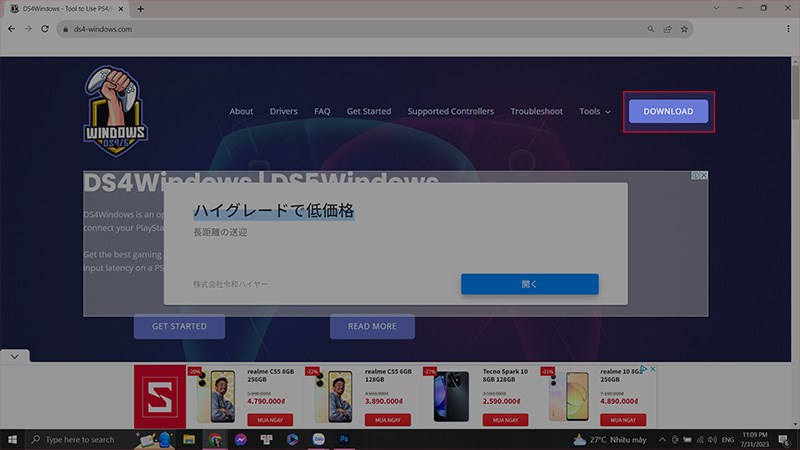The height and width of the screenshot is (450, 800).
Task: Click the 長距離の送迎 ad text
Action: click(x=220, y=232)
